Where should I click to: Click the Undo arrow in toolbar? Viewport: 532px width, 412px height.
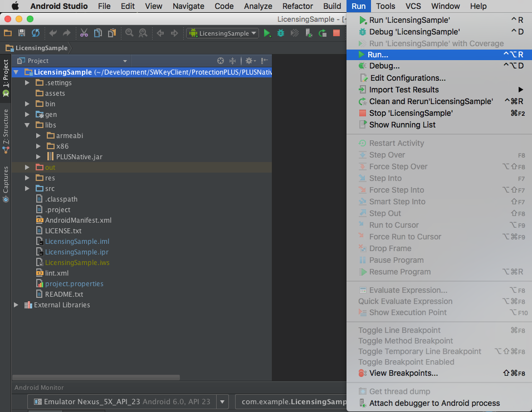click(53, 33)
